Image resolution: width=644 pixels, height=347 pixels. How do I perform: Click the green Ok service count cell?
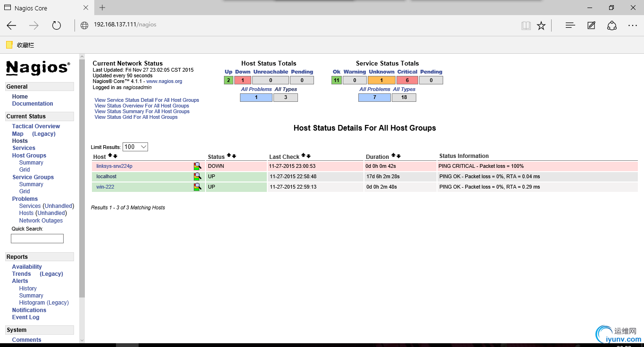(336, 80)
